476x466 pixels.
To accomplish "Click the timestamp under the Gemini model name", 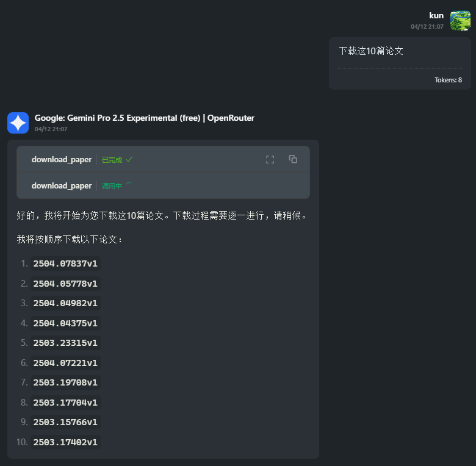I will click(51, 129).
